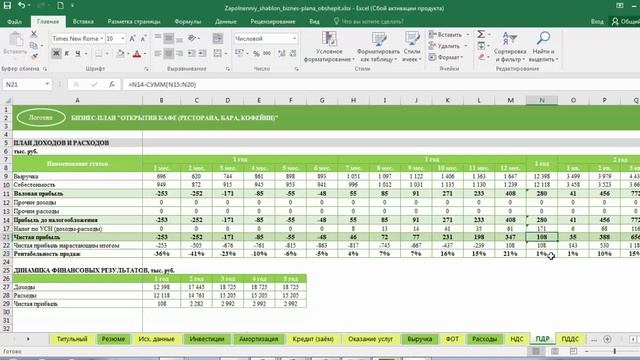Click the zoom slider handle
This screenshot has height=360, width=640.
point(615,351)
